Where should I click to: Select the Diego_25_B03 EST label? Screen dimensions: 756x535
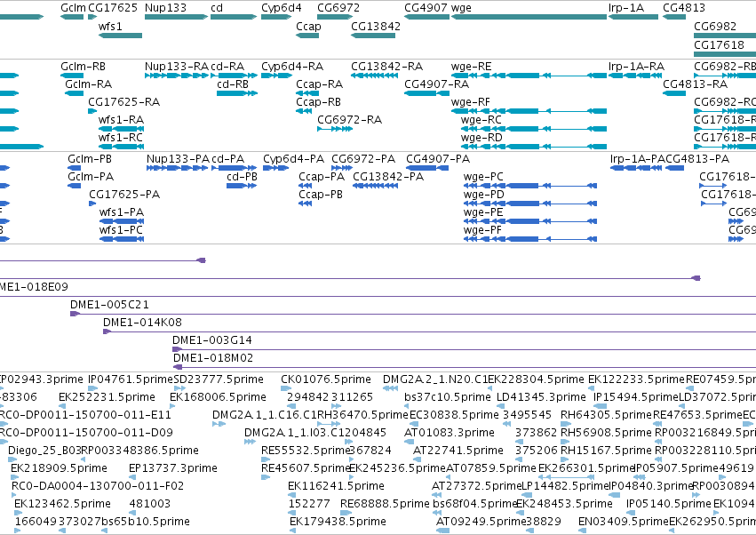coord(44,450)
